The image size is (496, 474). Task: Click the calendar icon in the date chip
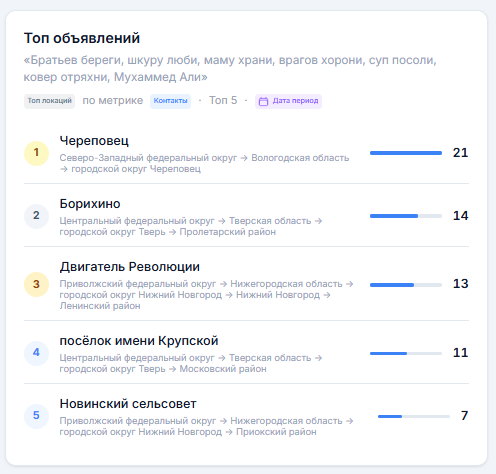coord(263,101)
